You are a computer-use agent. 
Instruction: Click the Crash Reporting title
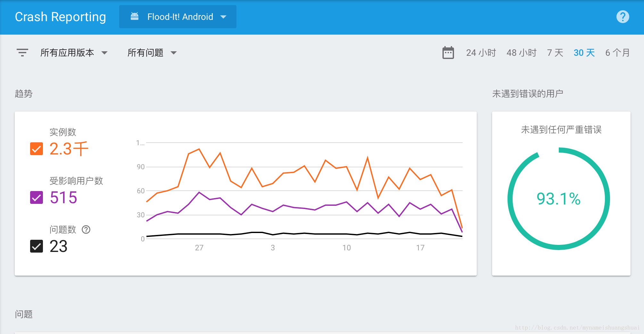coord(60,17)
